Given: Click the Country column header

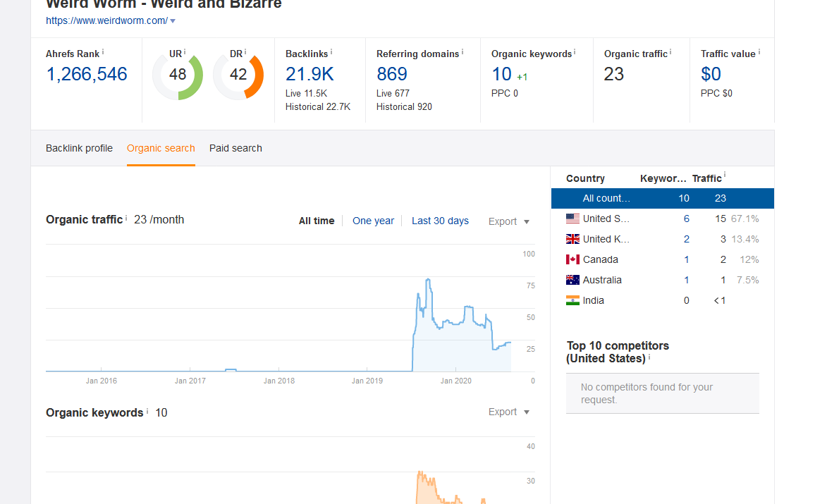Looking at the screenshot, I should (x=585, y=179).
